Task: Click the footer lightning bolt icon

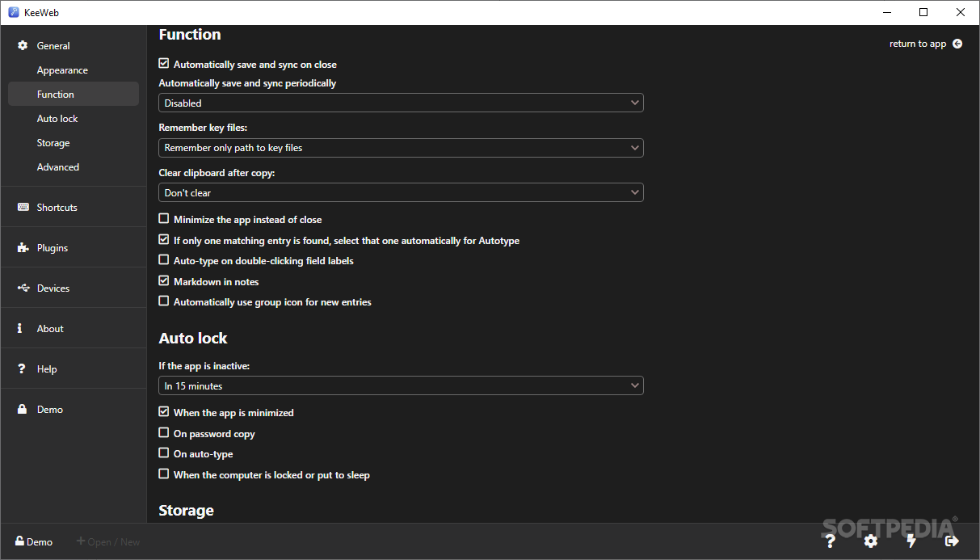Action: click(x=911, y=541)
